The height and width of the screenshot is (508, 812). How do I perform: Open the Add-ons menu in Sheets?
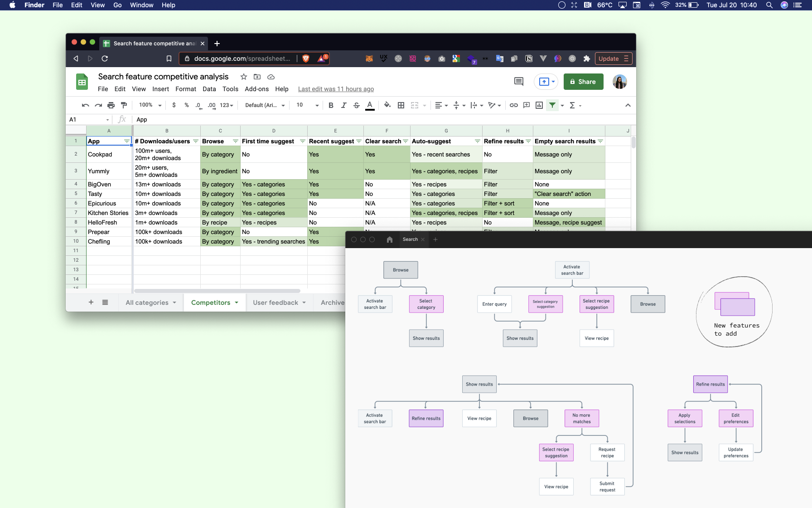coord(256,89)
